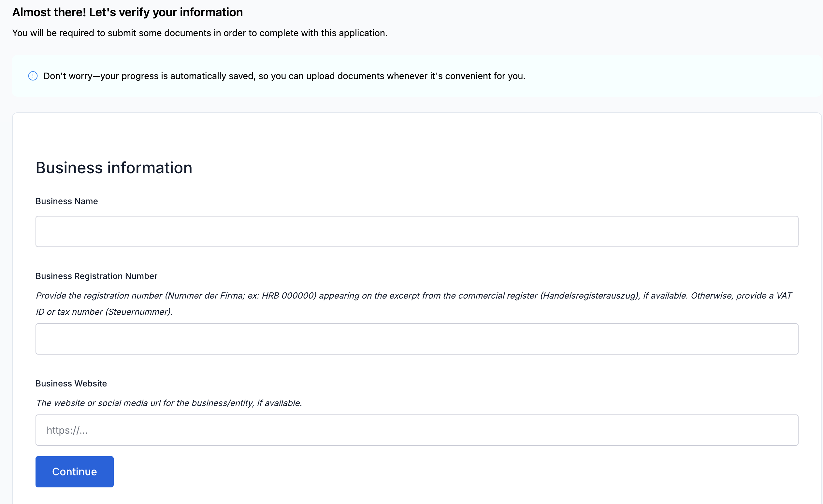Click the Business Website label

(x=71, y=384)
